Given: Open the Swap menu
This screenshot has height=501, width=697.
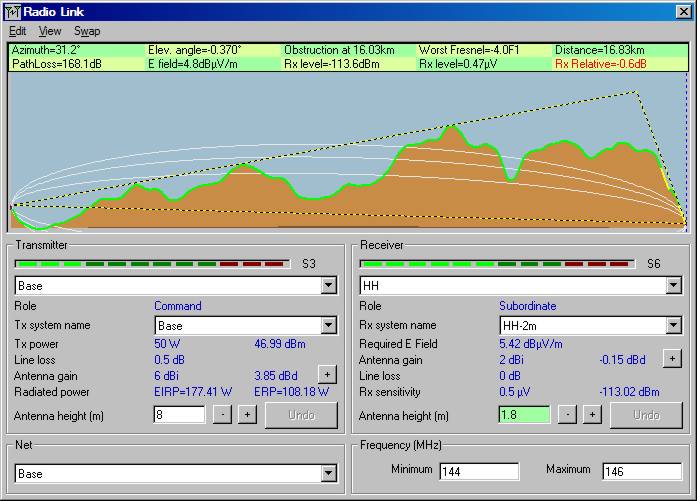Looking at the screenshot, I should (87, 32).
